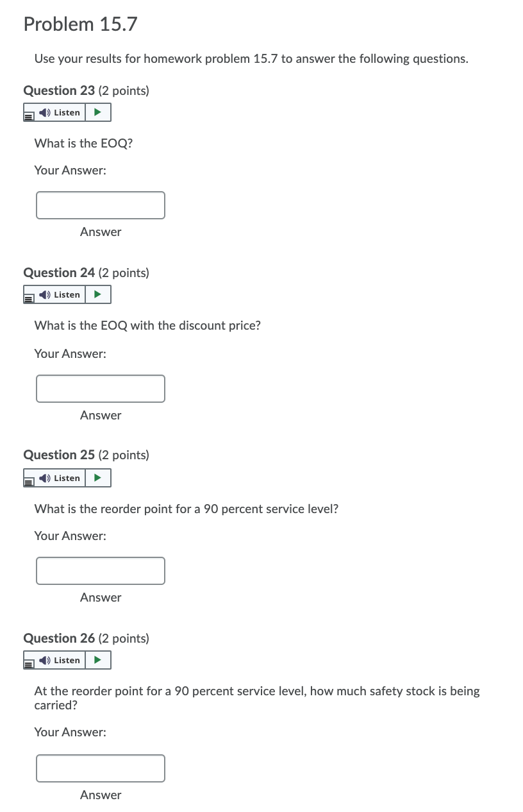Screen dimensions: 523x812
Task: Click the answer box for Question 23
Action: [x=100, y=205]
